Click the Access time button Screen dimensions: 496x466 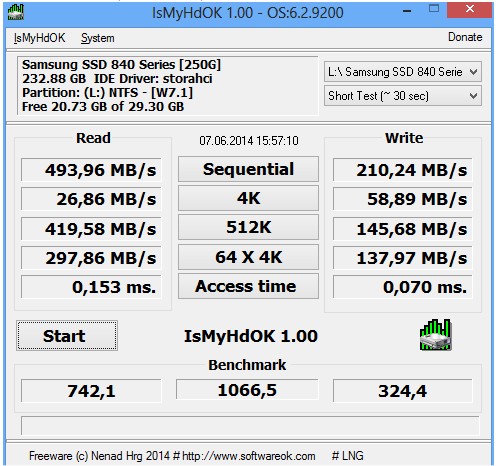248,286
